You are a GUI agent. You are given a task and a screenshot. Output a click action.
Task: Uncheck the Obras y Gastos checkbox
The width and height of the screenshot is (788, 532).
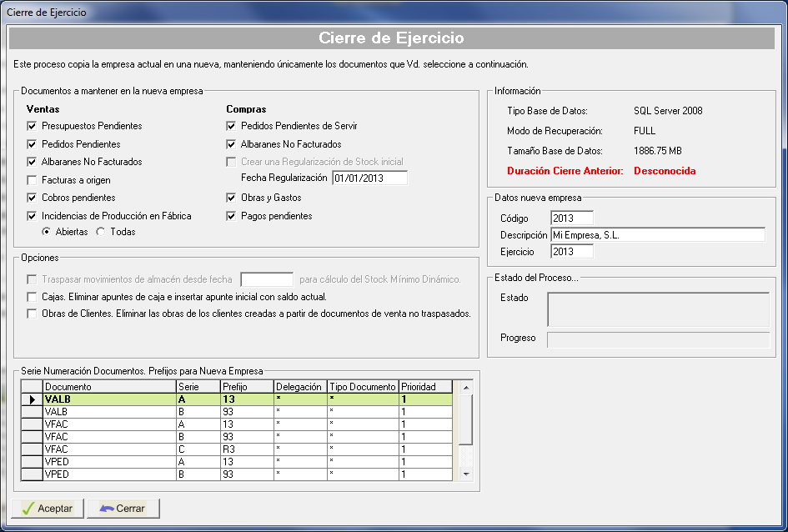[x=232, y=198]
